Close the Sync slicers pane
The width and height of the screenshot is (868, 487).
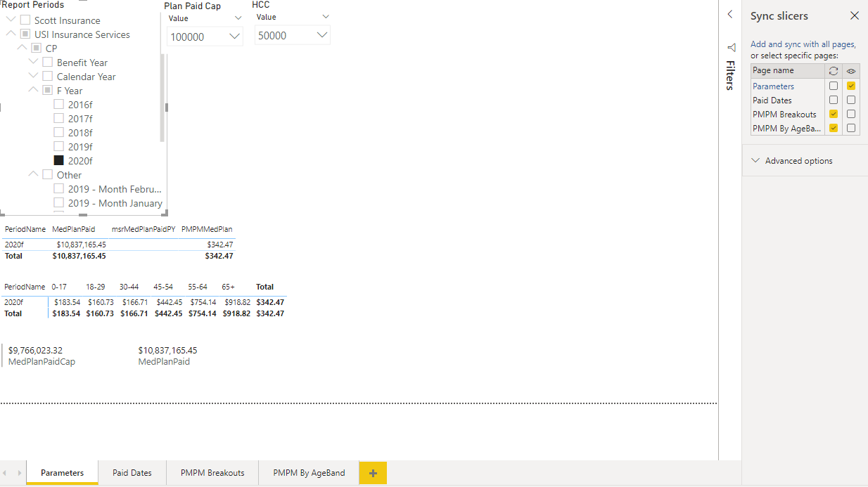pyautogui.click(x=855, y=15)
